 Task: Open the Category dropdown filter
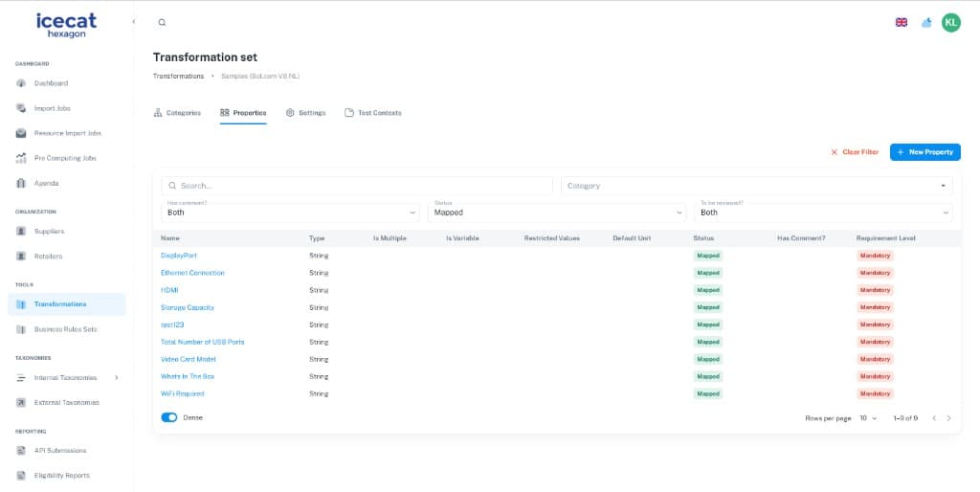[x=756, y=186]
